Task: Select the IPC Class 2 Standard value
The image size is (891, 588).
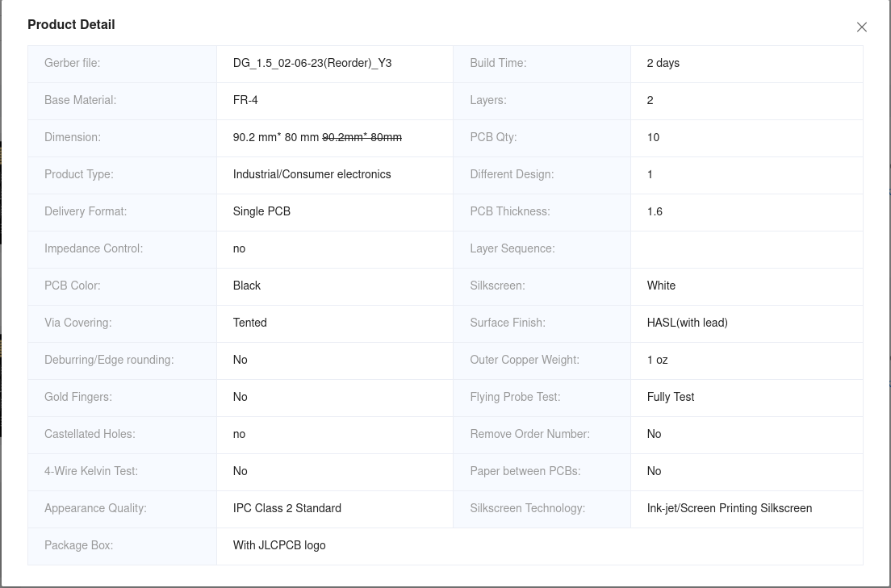Action: point(287,508)
